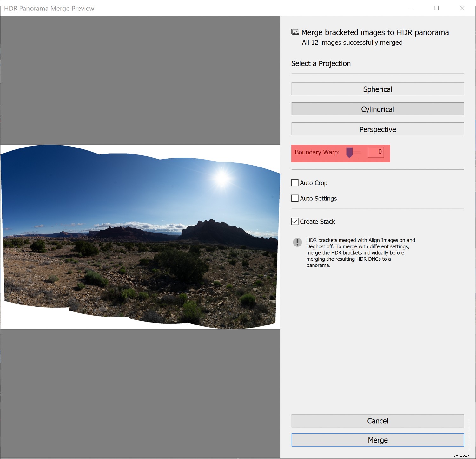Apply Perspective projection

377,129
